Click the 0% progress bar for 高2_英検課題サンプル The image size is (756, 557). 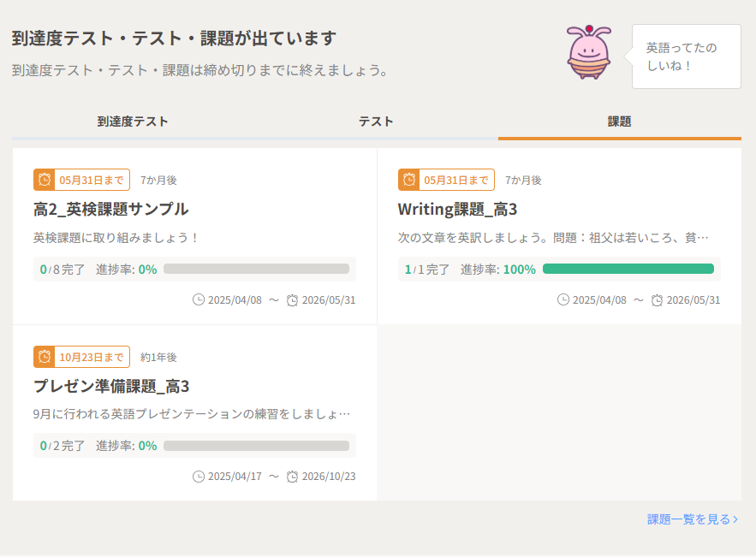(256, 269)
